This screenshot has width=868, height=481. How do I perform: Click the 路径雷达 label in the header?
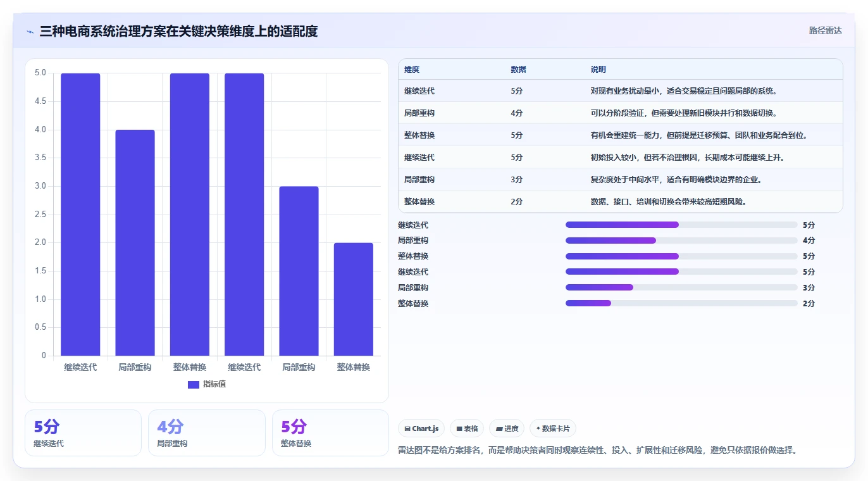[826, 30]
